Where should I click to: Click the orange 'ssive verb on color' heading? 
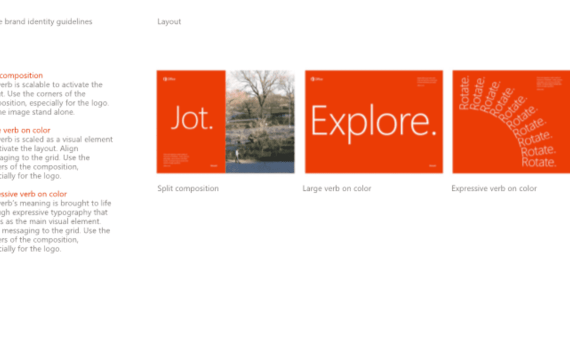point(33,194)
